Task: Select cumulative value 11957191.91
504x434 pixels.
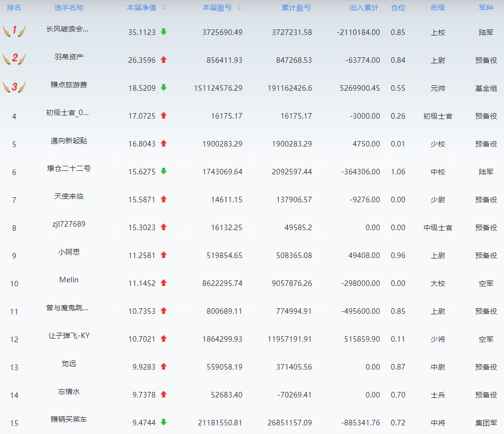Action: click(290, 339)
